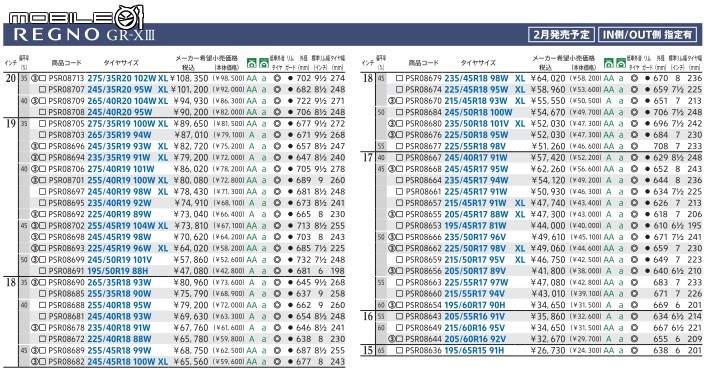This screenshot has width=704, height=370.
Task: Click the 15 inch group label
Action: click(368, 350)
